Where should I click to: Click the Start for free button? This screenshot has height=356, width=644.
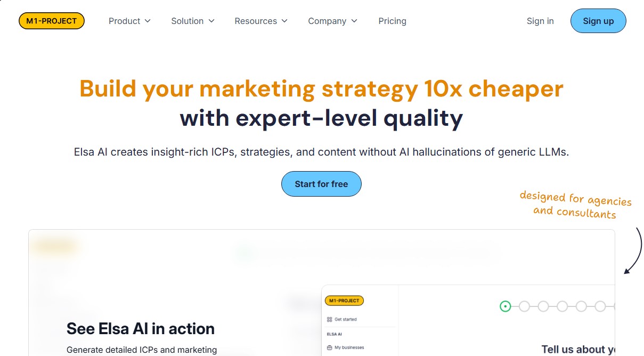coord(321,184)
